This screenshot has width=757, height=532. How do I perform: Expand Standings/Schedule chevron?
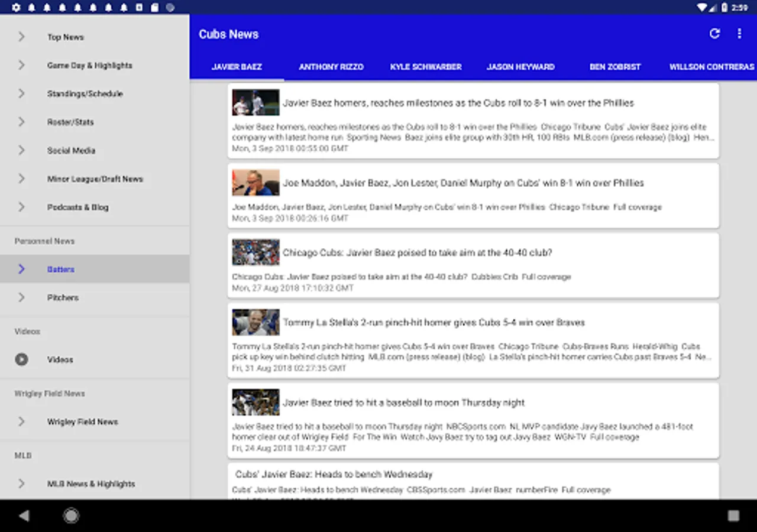(x=21, y=93)
